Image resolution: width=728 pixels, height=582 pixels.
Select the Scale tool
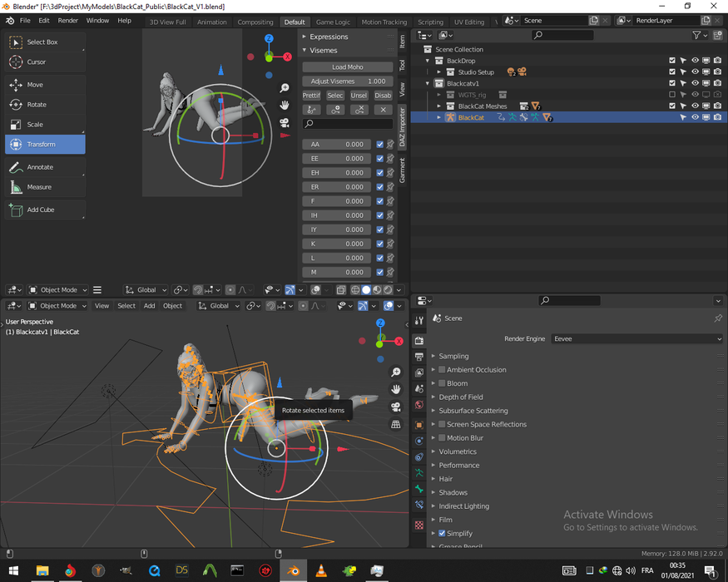click(45, 125)
